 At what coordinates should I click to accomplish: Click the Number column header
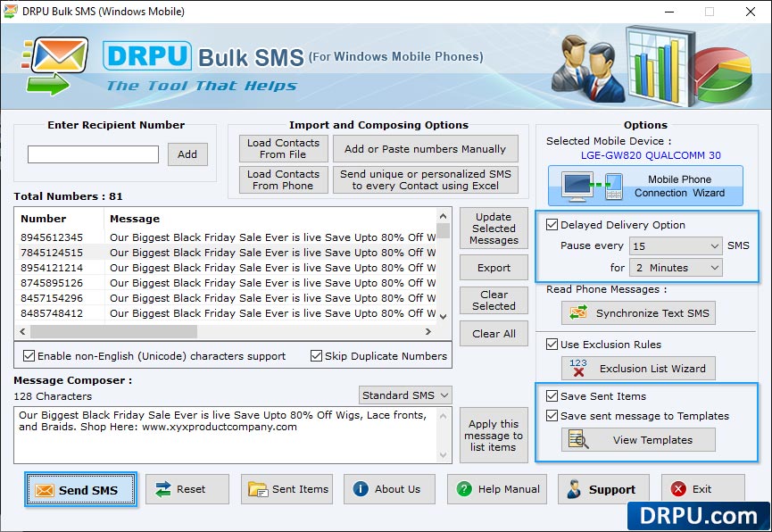click(60, 218)
